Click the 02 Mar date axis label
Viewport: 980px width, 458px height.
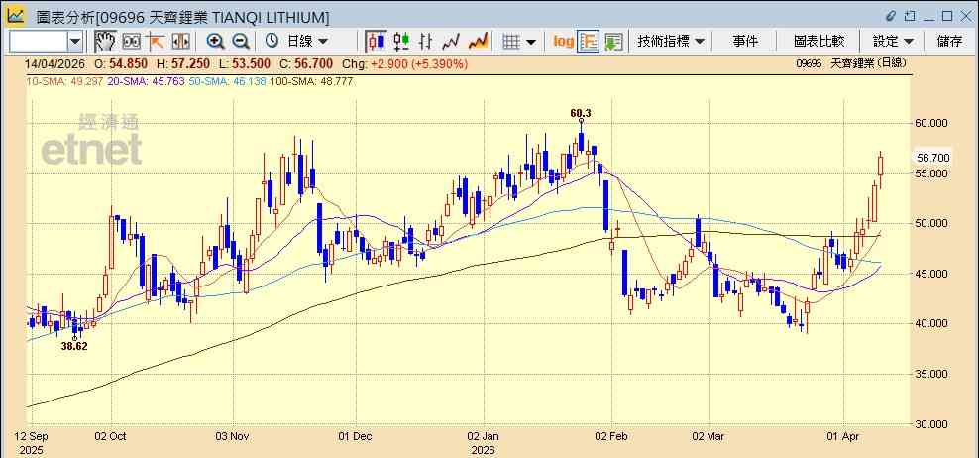[x=709, y=436]
